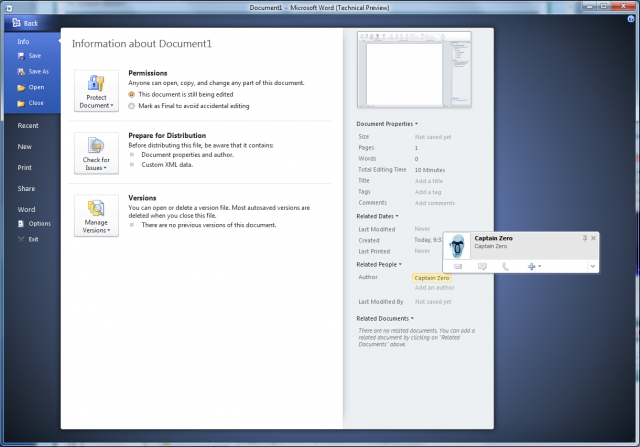The height and width of the screenshot is (447, 640).
Task: Send email to Captain Zero icon
Action: (458, 267)
